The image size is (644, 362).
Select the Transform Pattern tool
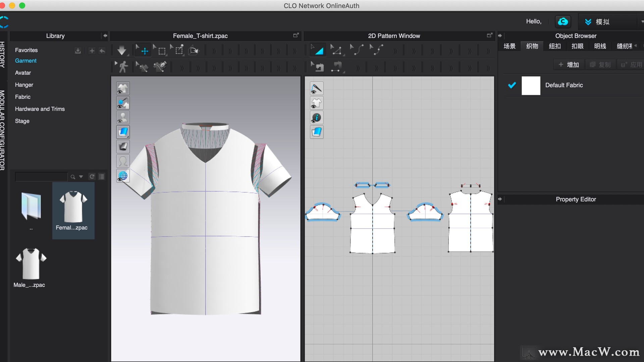(318, 50)
